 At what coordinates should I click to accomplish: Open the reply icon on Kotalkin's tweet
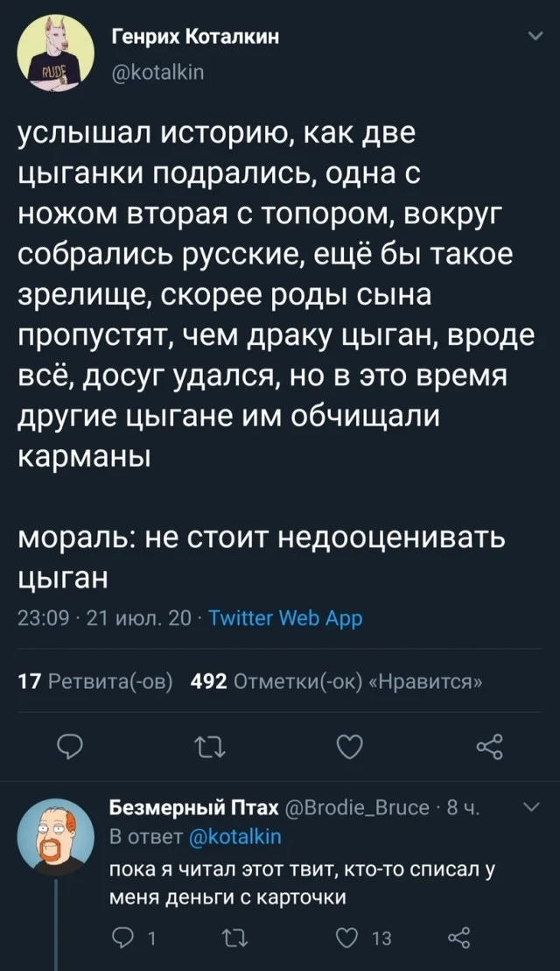pos(70,746)
